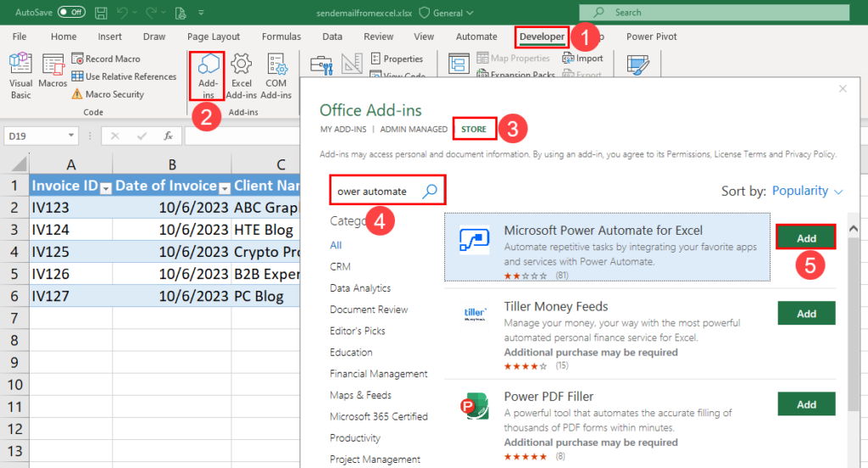Open the XML Source pane icon
Viewport: 868px width, 468px height.
point(459,64)
